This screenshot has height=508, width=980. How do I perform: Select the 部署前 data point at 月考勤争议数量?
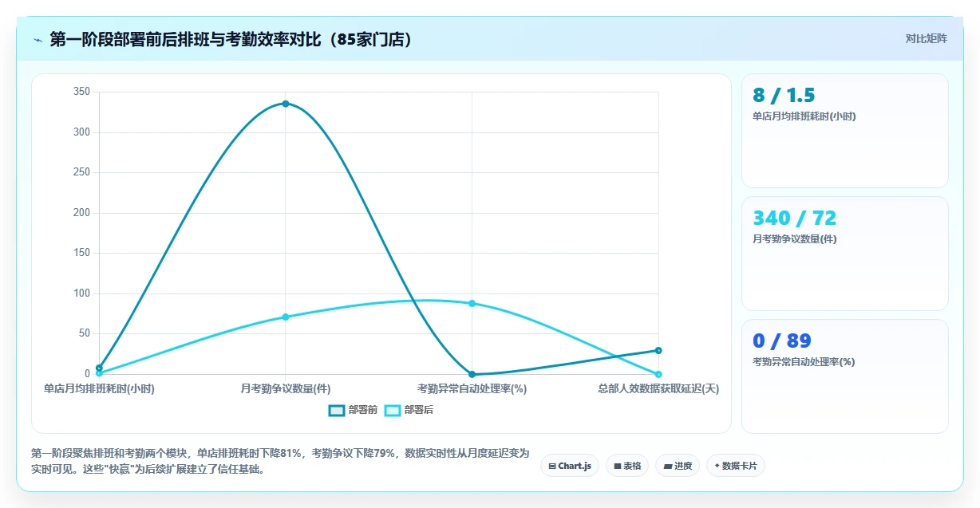point(286,104)
